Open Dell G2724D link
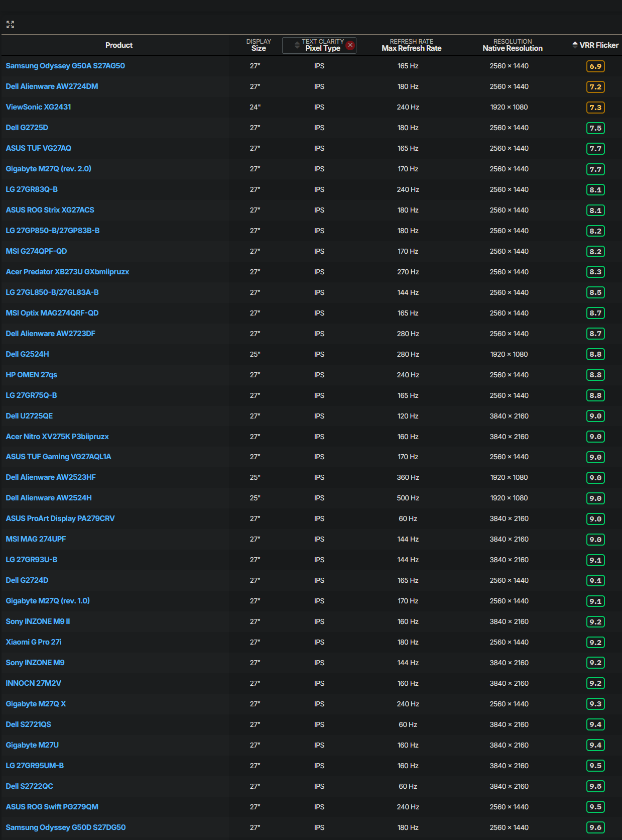The height and width of the screenshot is (840, 622). (x=27, y=580)
